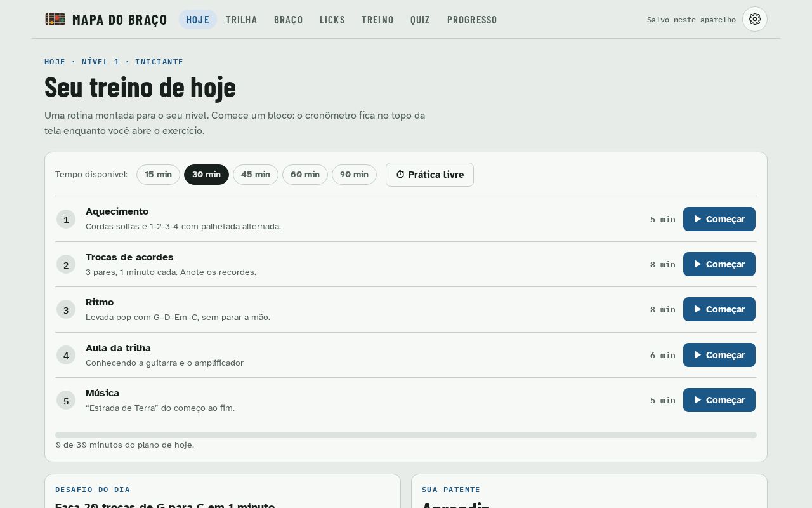This screenshot has width=812, height=508.
Task: Pick the 90 min time option
Action: pos(354,175)
